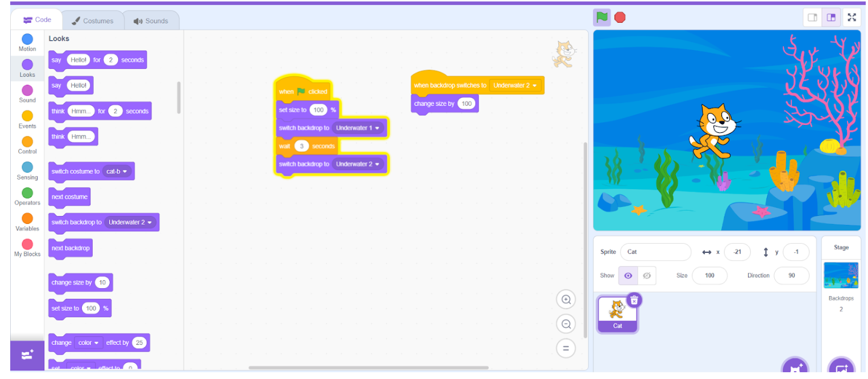Click the 'when flag clicked' hat block
This screenshot has height=379, width=868.
pyautogui.click(x=302, y=90)
